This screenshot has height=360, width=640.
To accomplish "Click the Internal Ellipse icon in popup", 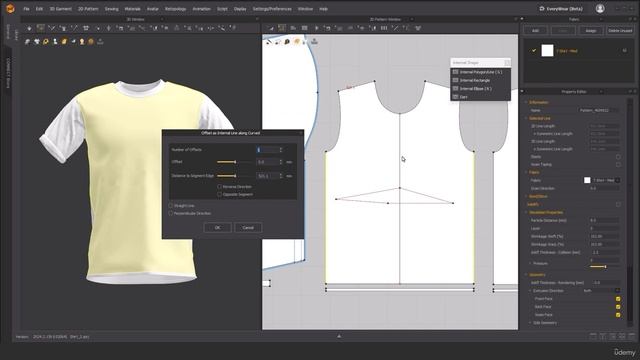I will [456, 88].
